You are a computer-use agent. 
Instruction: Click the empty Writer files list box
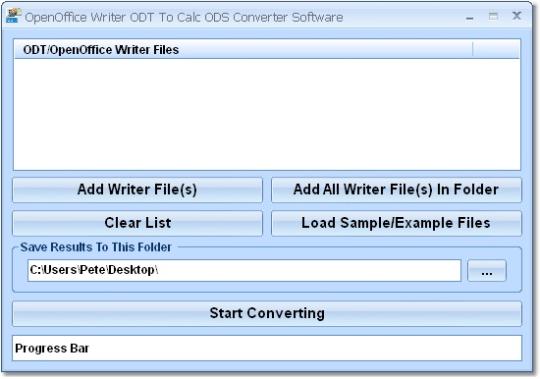[x=267, y=114]
